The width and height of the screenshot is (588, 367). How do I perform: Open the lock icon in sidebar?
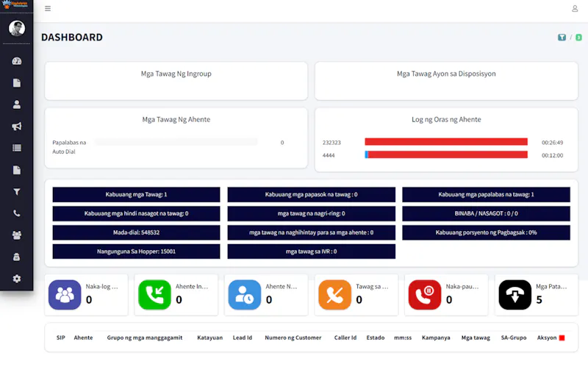[16, 257]
